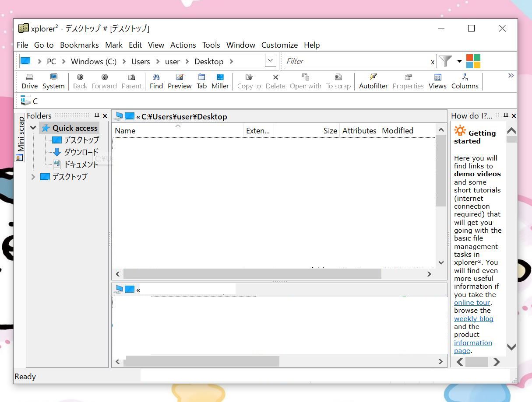Click the Forward navigation button

[x=104, y=81]
